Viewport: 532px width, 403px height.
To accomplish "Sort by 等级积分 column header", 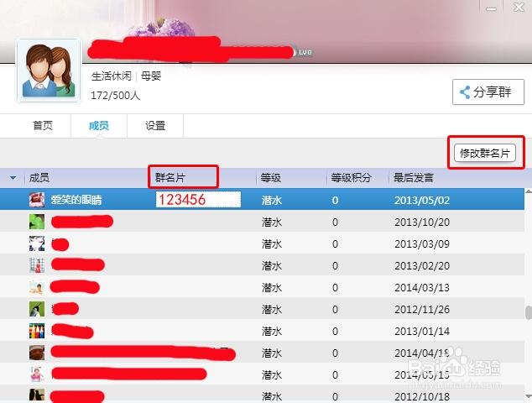I will point(351,177).
